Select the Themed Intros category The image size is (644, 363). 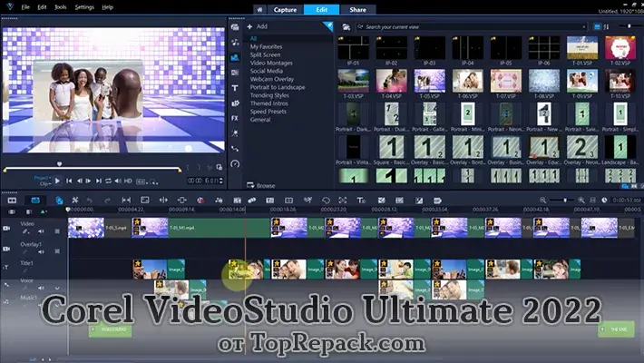269,103
